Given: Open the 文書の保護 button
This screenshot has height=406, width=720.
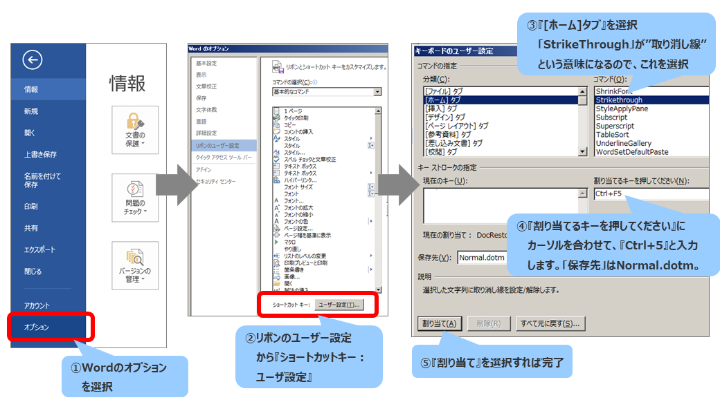Looking at the screenshot, I should [x=135, y=130].
